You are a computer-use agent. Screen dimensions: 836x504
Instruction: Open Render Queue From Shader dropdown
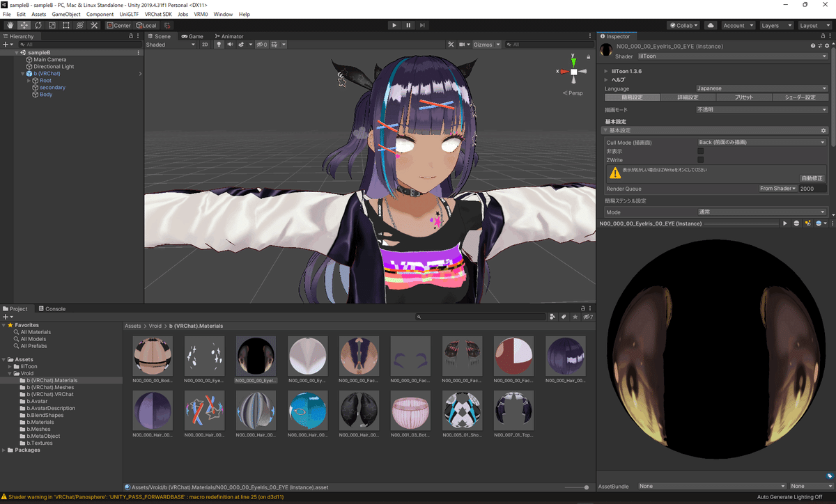[778, 189]
